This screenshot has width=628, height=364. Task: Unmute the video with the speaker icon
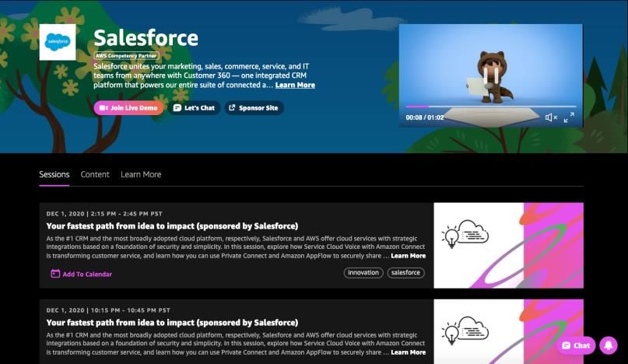point(551,117)
